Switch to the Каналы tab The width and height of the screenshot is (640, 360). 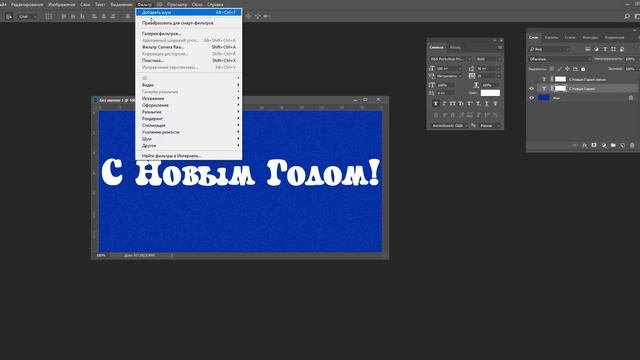click(551, 37)
